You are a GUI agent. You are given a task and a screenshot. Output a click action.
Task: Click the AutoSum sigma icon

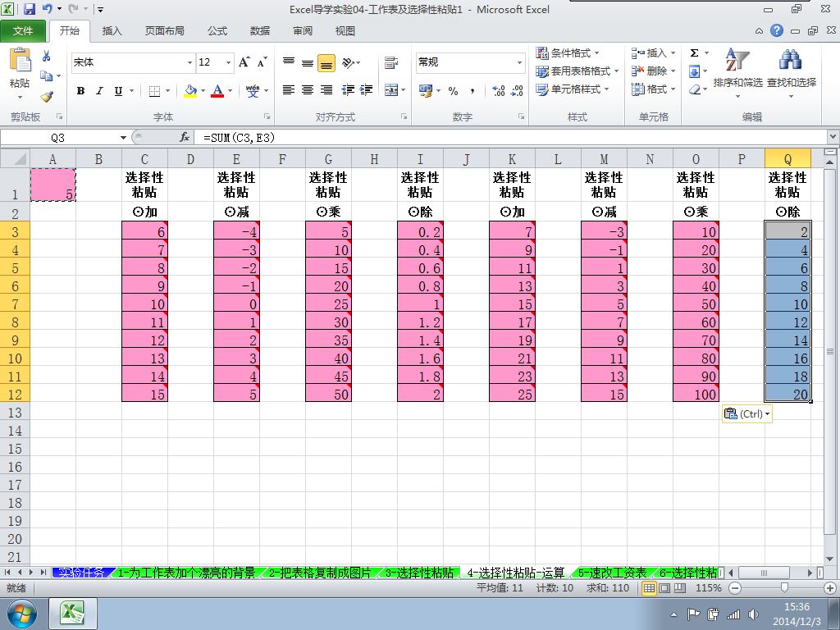tap(694, 53)
